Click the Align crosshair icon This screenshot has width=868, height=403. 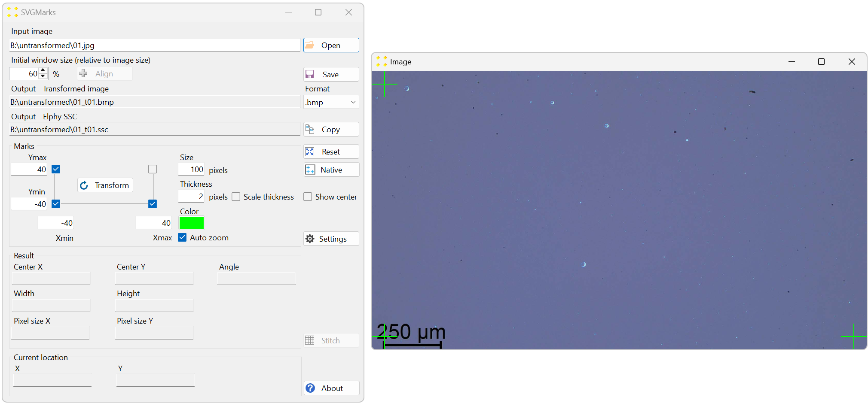click(x=83, y=73)
